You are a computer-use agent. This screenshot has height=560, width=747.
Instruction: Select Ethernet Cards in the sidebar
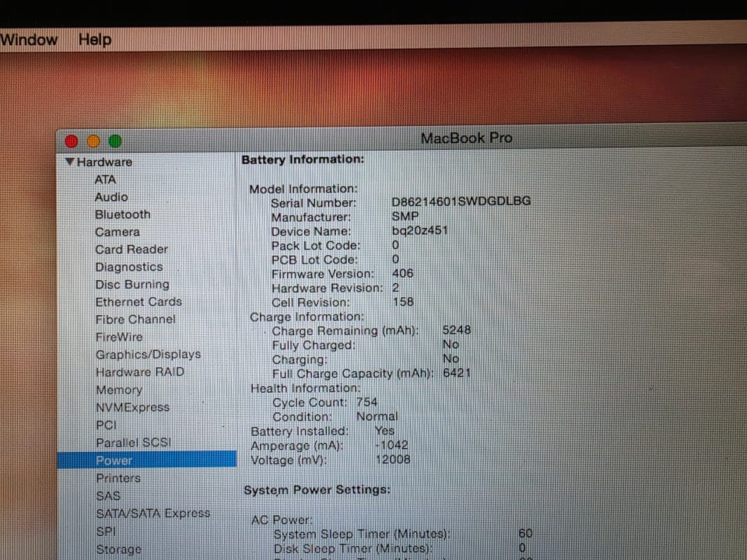(x=139, y=302)
